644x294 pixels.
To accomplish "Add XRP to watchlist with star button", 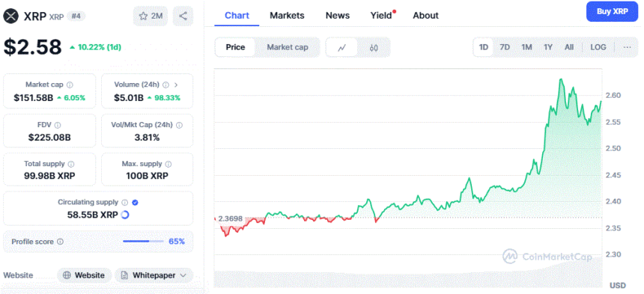I will [x=151, y=16].
